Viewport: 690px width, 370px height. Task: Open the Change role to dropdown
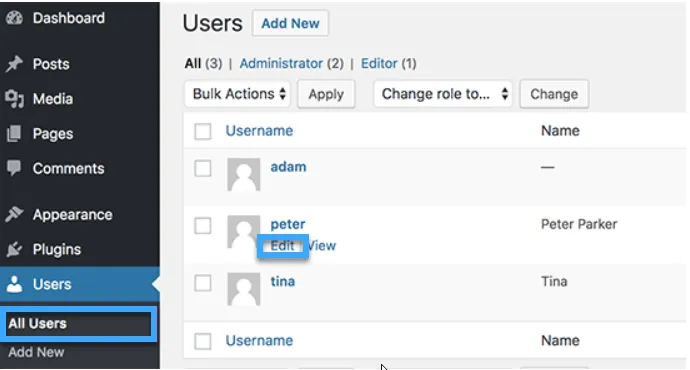(x=443, y=94)
